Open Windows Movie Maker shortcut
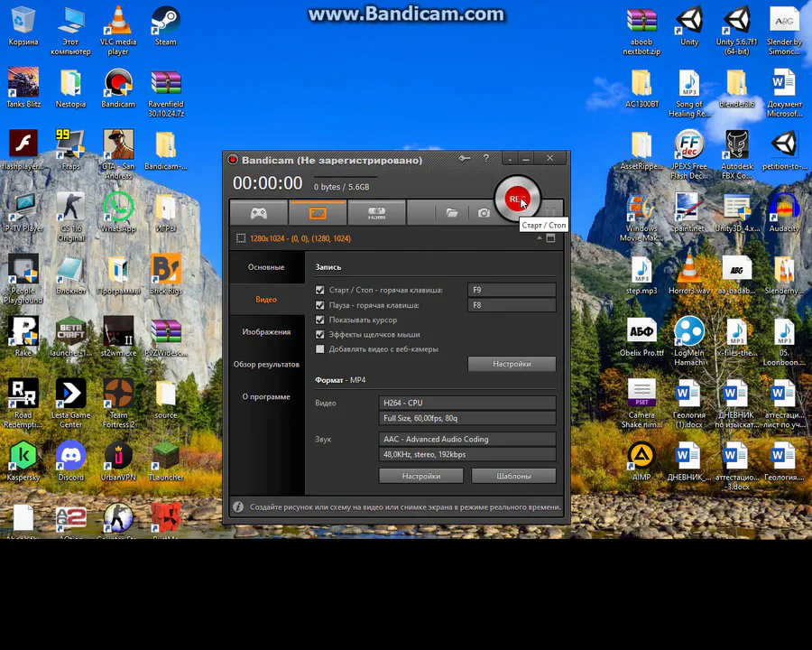The image size is (812, 650). [x=641, y=217]
